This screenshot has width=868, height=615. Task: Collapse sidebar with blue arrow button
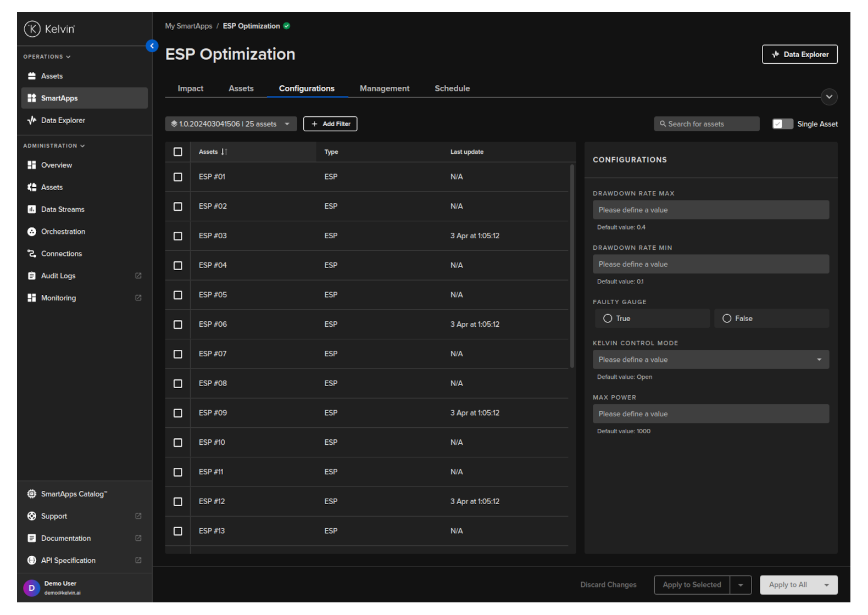(x=152, y=46)
